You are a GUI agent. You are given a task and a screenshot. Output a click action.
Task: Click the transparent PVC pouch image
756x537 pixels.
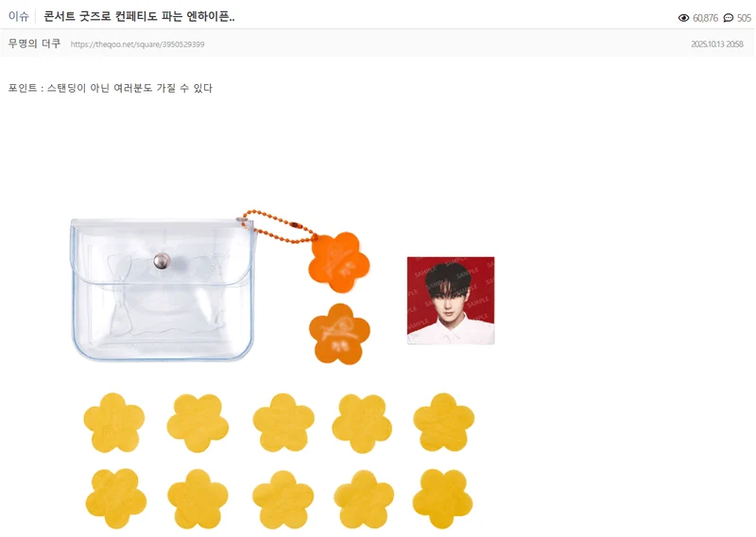(163, 288)
